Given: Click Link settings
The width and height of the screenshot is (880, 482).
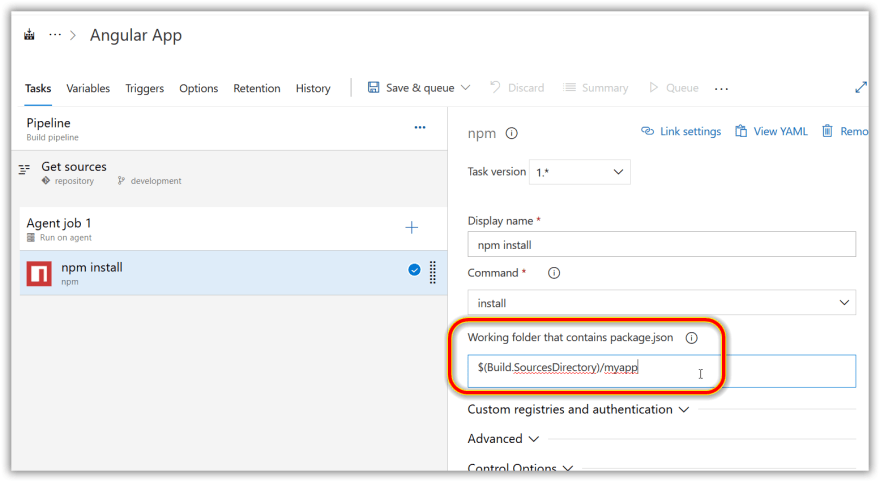Looking at the screenshot, I should (681, 131).
